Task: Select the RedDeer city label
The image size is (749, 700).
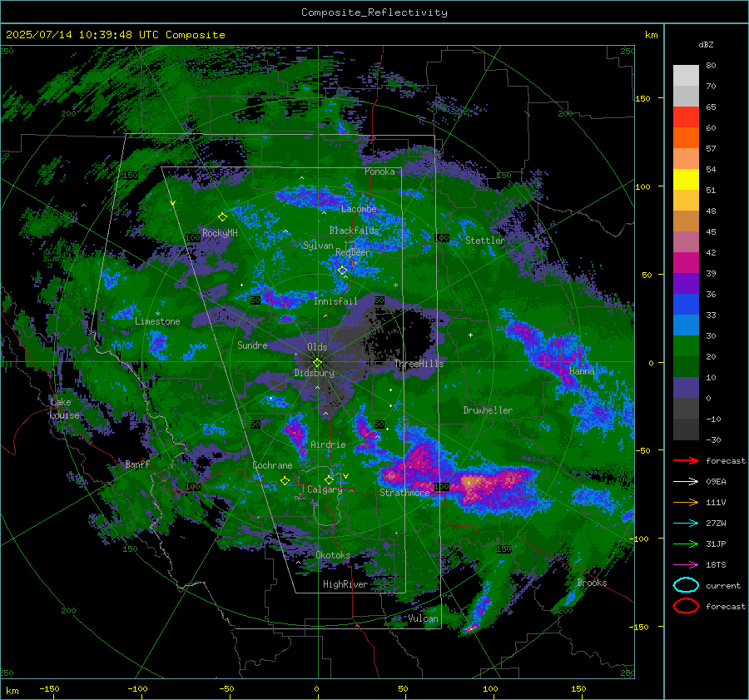Action: tap(353, 252)
